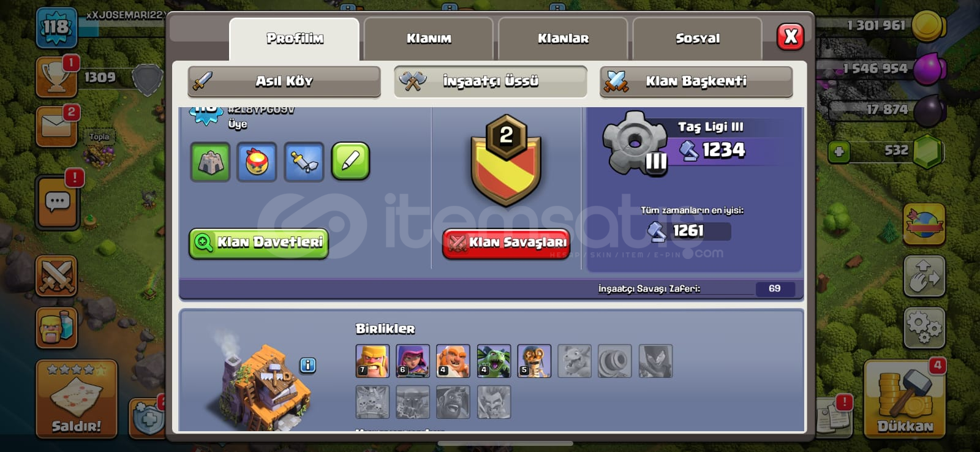Tap the Saldır attack map button
Image resolution: width=980 pixels, height=452 pixels.
pos(77,399)
